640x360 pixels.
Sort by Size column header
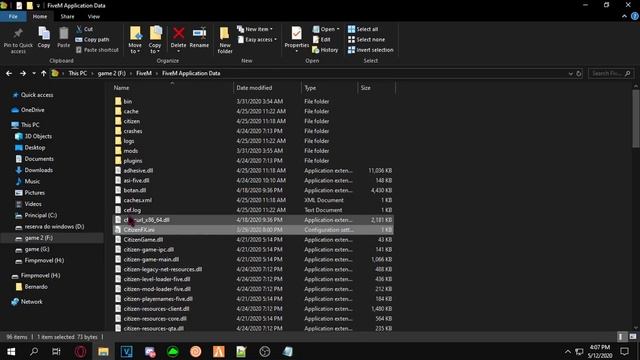(376, 88)
